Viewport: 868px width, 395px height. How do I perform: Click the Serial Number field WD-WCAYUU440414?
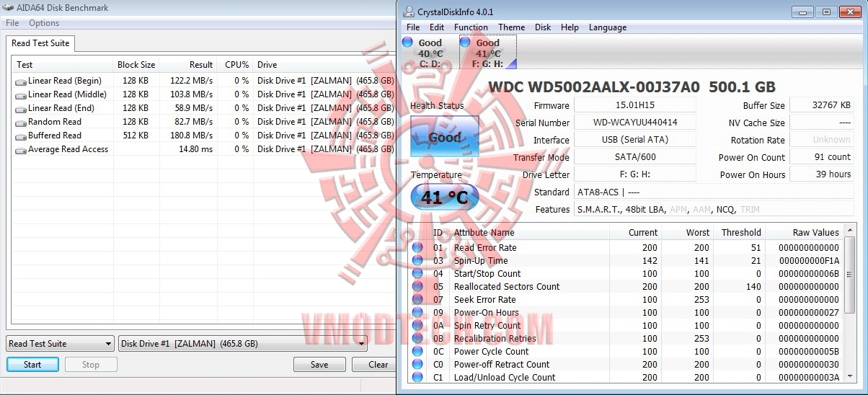pos(634,123)
